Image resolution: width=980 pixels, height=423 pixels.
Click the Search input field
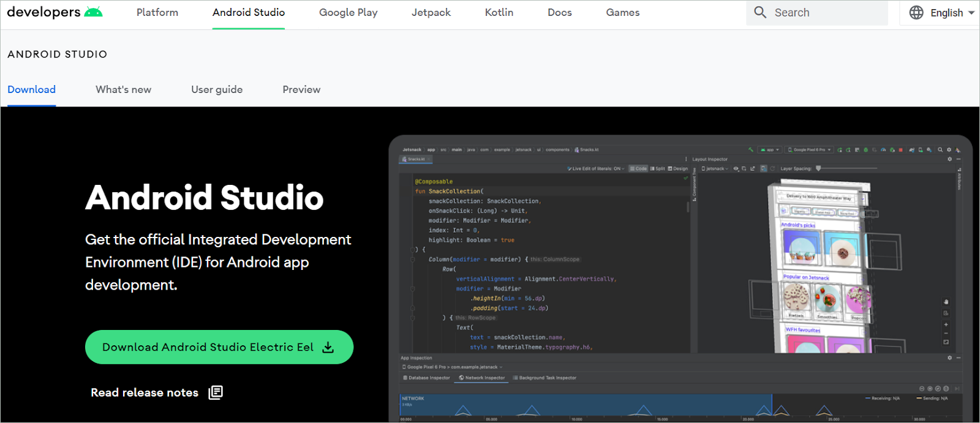[x=817, y=13]
